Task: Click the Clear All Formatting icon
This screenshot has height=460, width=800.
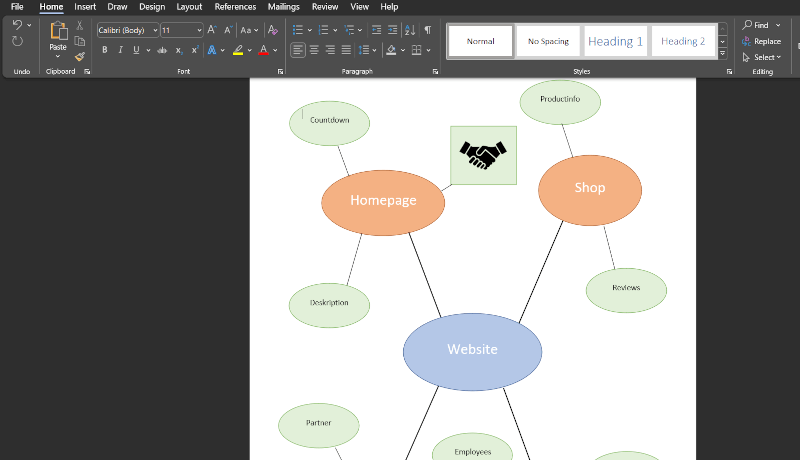Action: click(x=273, y=30)
